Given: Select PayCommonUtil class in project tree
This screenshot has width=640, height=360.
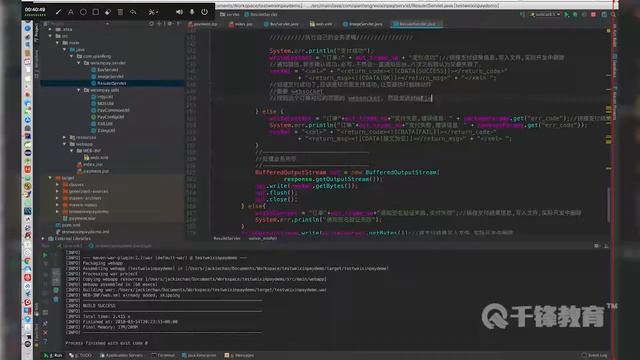Looking at the screenshot, I should click(x=110, y=110).
